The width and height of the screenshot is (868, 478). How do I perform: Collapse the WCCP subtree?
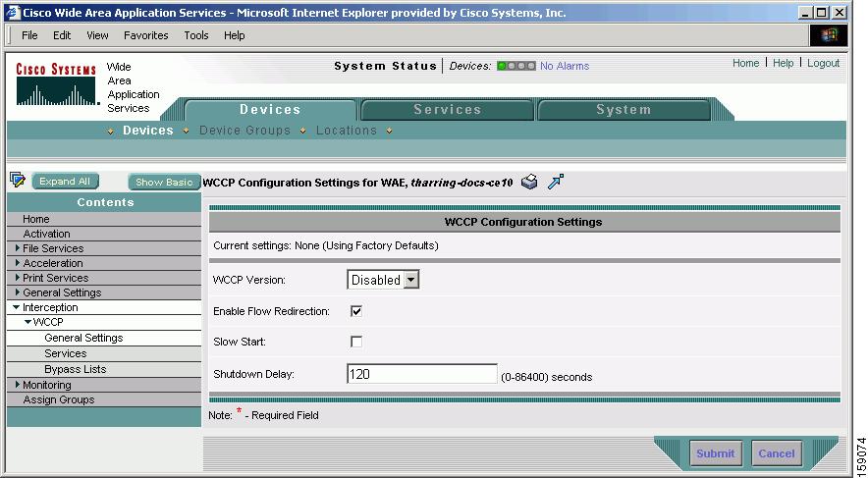(27, 321)
